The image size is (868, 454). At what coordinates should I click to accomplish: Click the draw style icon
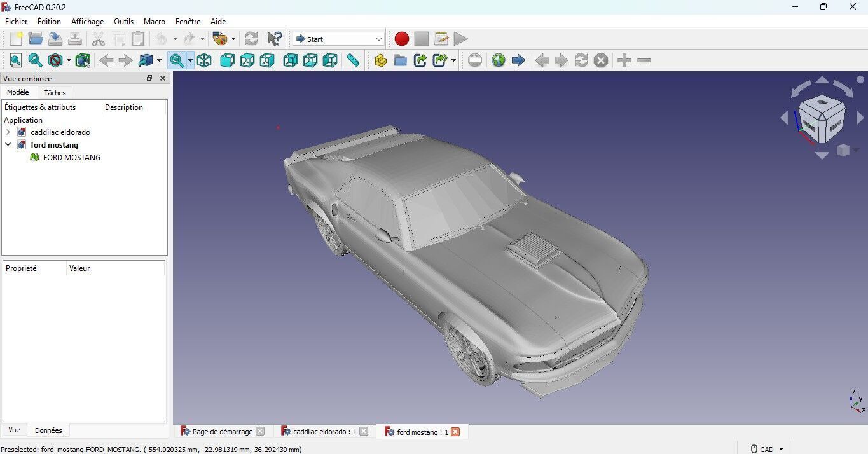point(55,60)
